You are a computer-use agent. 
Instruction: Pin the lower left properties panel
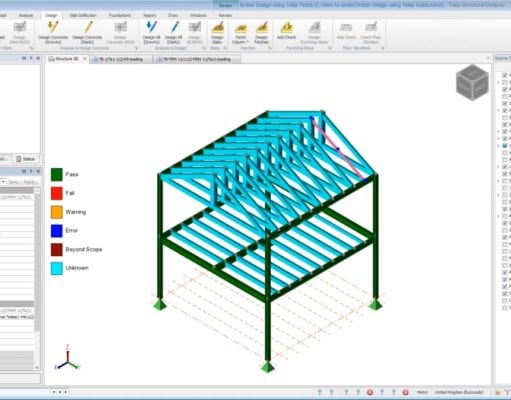pyautogui.click(x=31, y=171)
